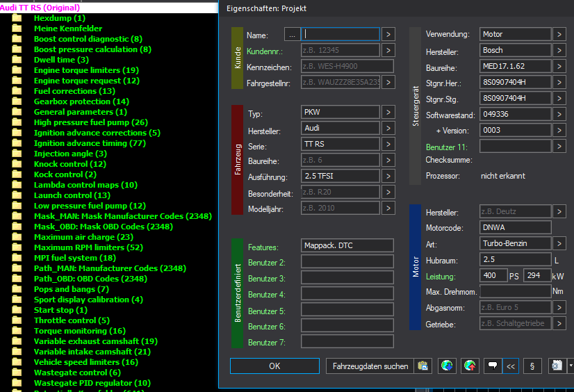The image size is (574, 392).
Task: Click the ... browse button beside Name
Action: click(x=292, y=35)
